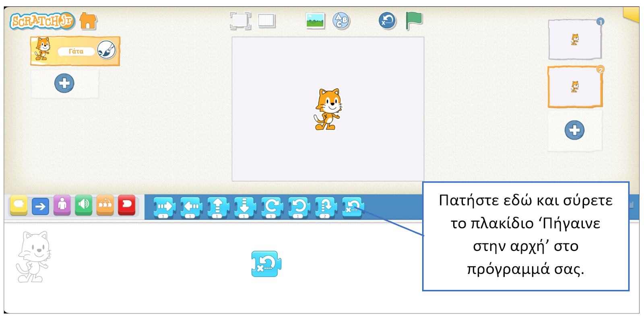Add a new page with plus button

point(574,130)
